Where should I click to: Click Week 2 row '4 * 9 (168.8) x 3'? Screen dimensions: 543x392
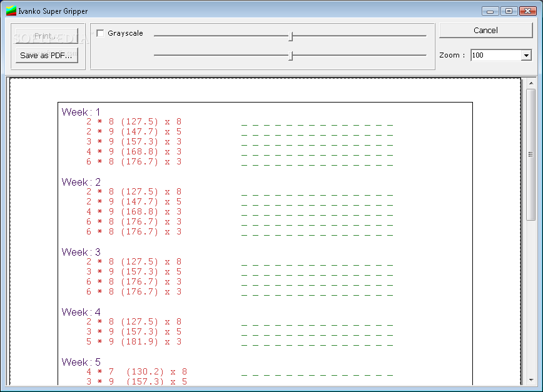tap(134, 211)
